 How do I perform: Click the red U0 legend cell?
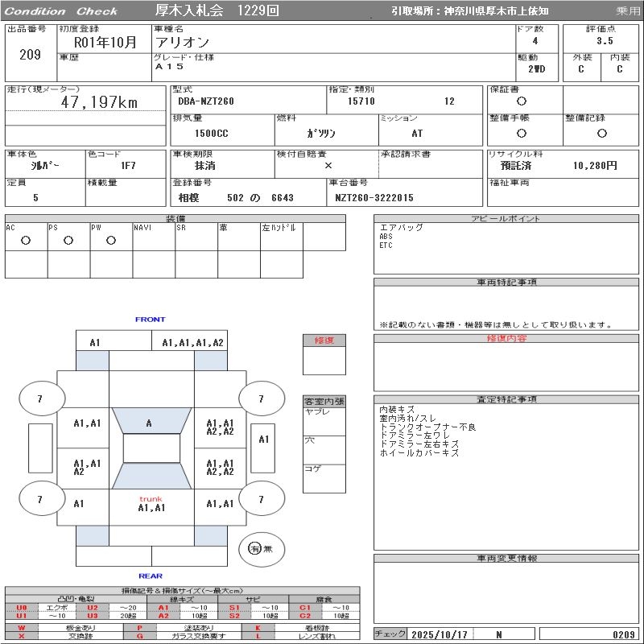22,608
